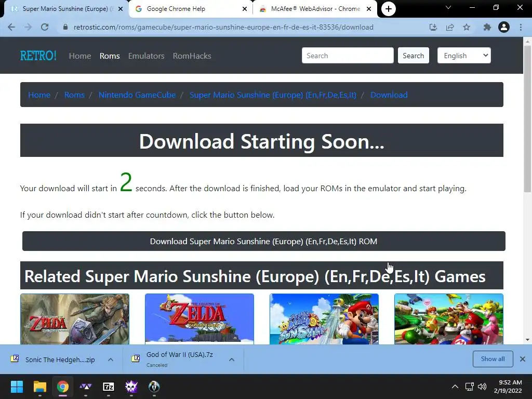
Task: Open the purple spiky face taskbar app
Action: (131, 387)
